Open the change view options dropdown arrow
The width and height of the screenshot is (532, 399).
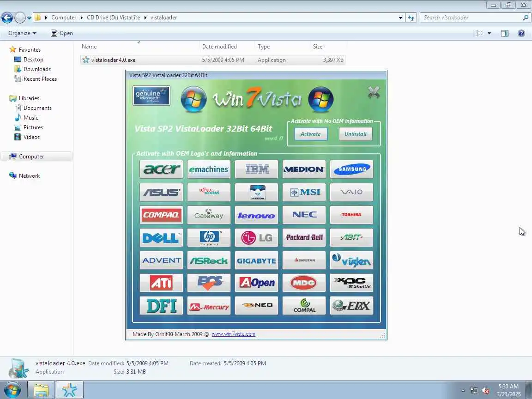[489, 33]
